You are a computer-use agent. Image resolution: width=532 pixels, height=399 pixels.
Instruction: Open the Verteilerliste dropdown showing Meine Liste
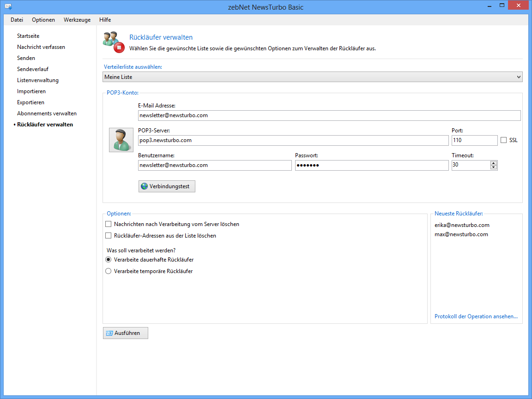point(313,77)
